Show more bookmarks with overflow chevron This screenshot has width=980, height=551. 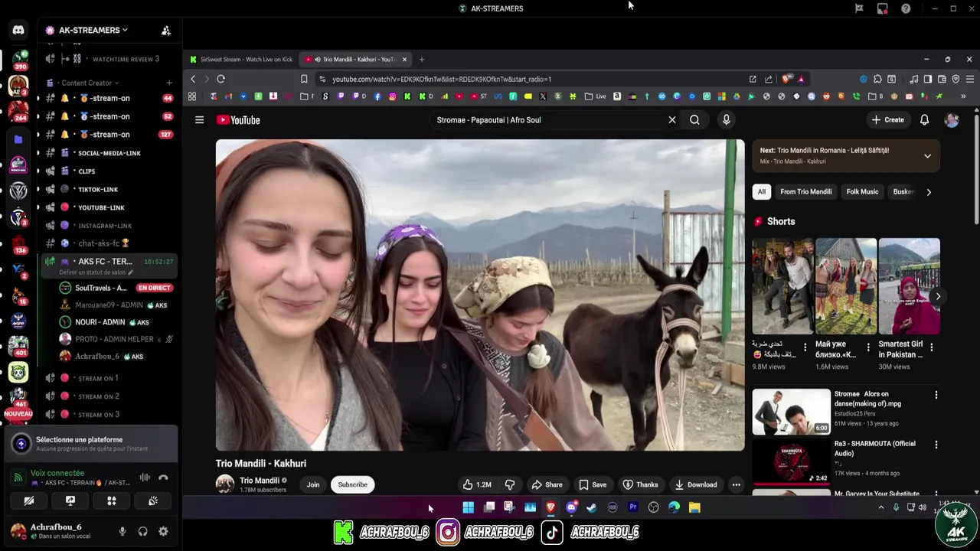coord(963,96)
